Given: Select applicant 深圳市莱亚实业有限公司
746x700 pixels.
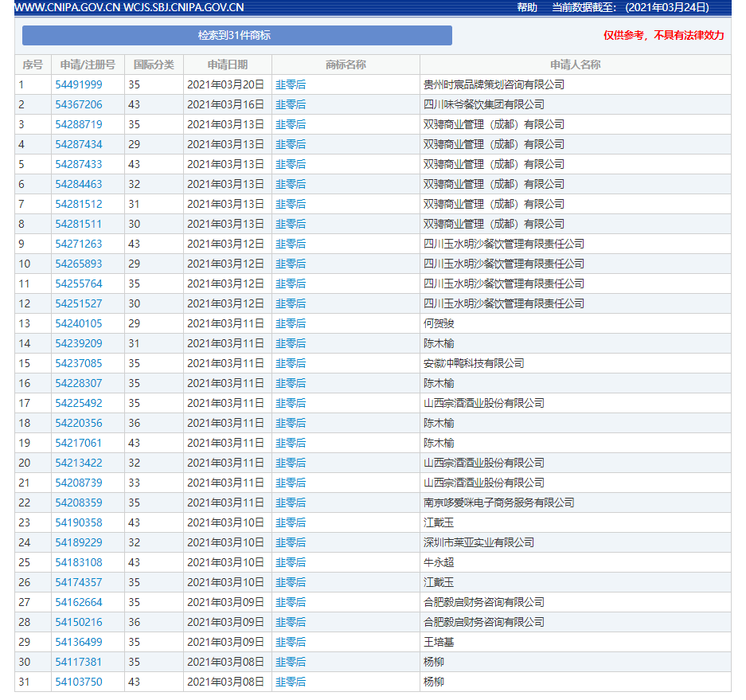Looking at the screenshot, I should coord(478,543).
